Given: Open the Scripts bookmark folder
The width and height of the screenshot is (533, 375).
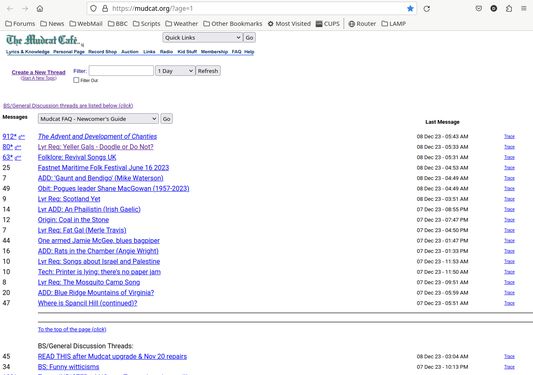Looking at the screenshot, I should click(x=147, y=23).
